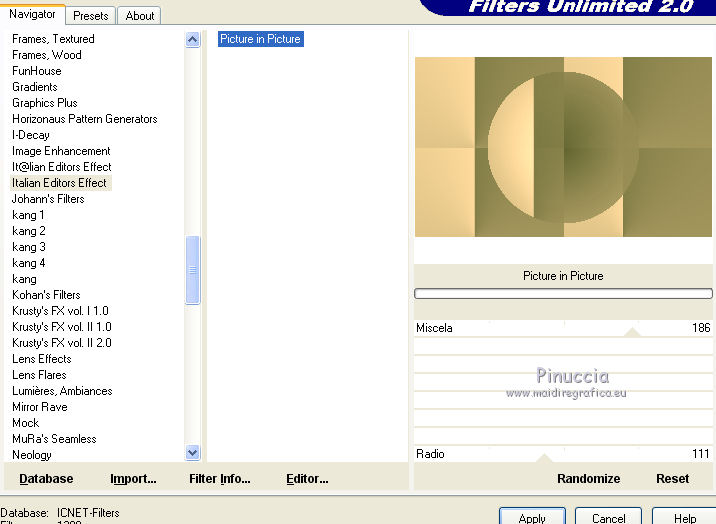716x524 pixels.
Task: Click the Help button
Action: click(x=684, y=517)
